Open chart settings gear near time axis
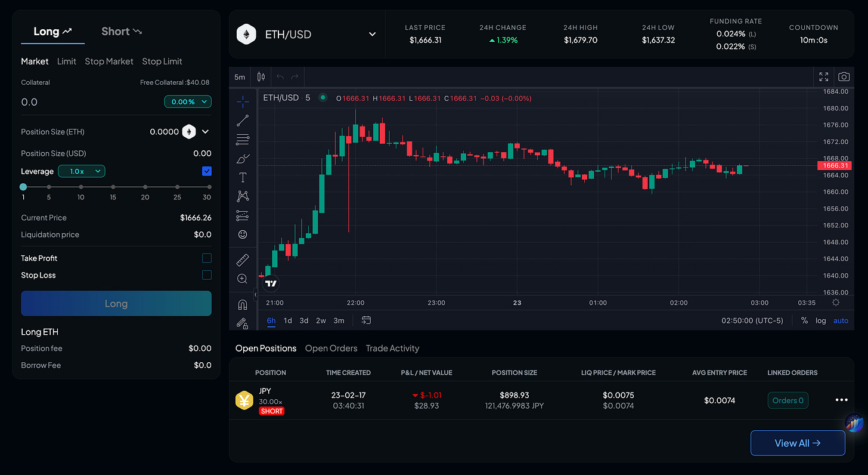 pyautogui.click(x=836, y=303)
